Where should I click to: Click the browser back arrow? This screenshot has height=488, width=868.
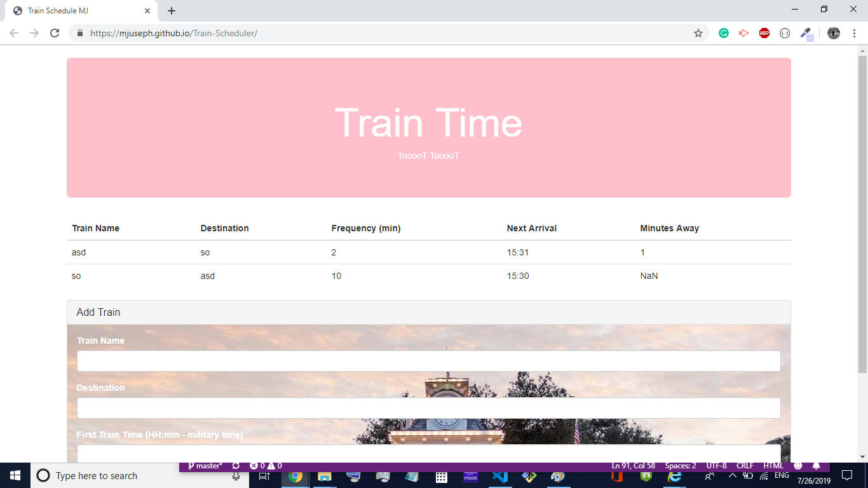14,33
